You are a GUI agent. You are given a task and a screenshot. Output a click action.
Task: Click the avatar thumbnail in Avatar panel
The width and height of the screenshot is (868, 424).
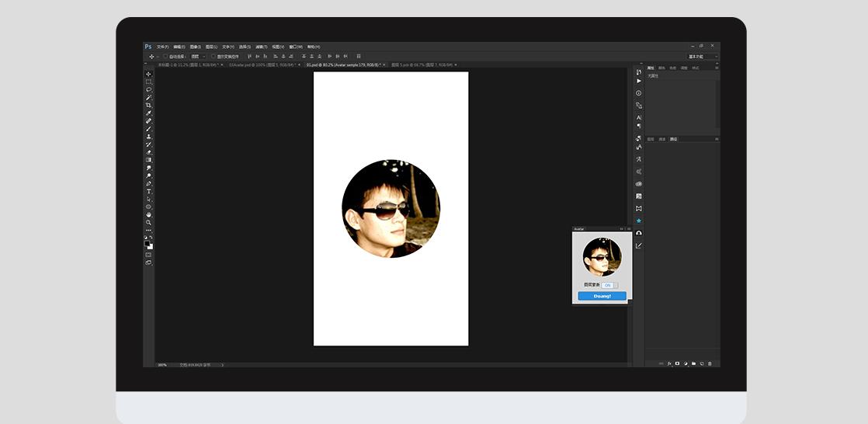click(602, 258)
